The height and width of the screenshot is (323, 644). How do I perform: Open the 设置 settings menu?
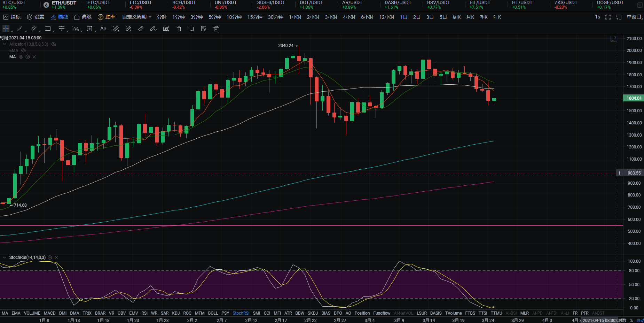coord(36,17)
